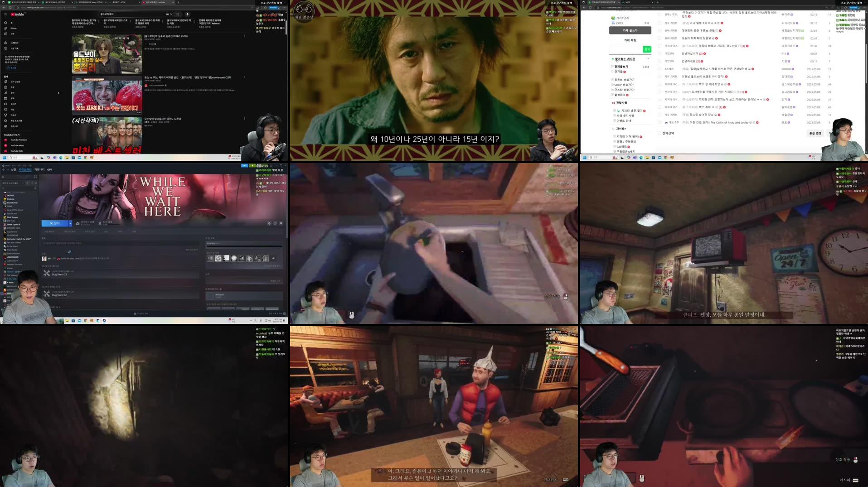Go back with Steam navigation arrow
This screenshot has height=487, width=868.
[3, 169]
